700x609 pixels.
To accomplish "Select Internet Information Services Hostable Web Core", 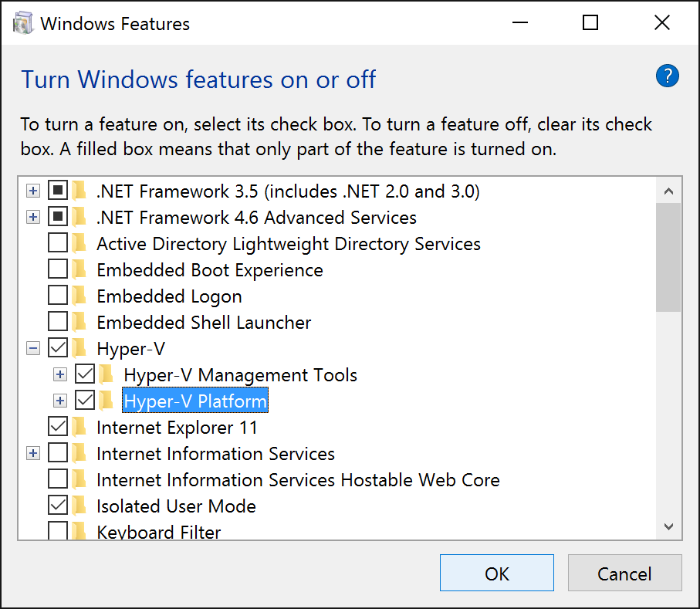I will [298, 480].
